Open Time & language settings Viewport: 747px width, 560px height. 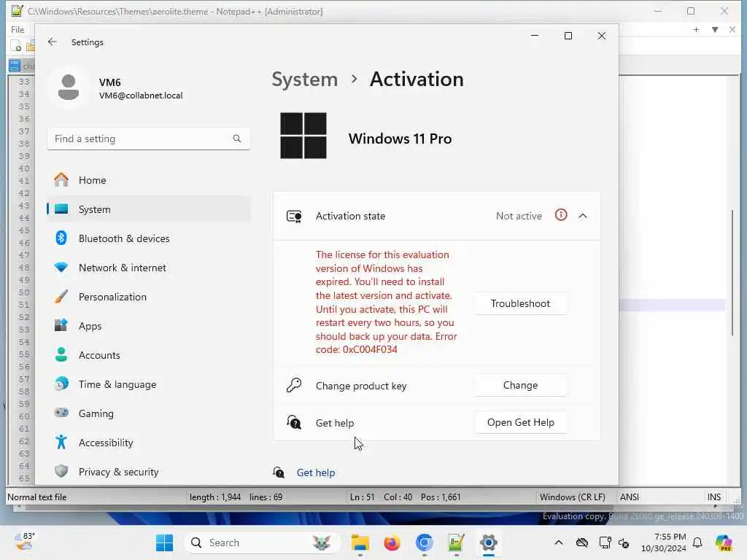[149, 384]
